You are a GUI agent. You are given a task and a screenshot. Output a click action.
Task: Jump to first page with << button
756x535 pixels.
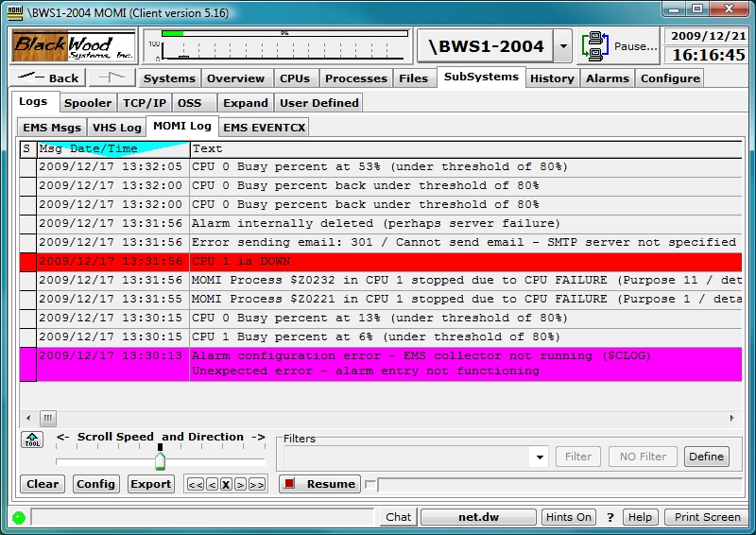(196, 484)
